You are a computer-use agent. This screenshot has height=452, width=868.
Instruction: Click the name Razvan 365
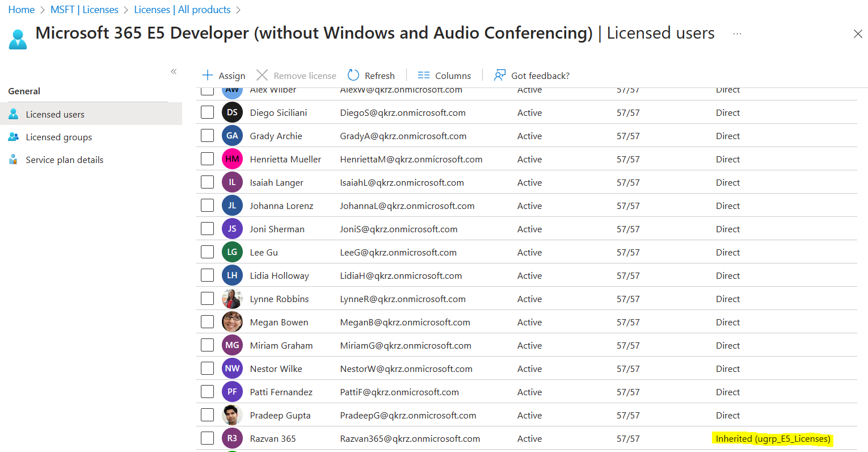click(x=273, y=438)
